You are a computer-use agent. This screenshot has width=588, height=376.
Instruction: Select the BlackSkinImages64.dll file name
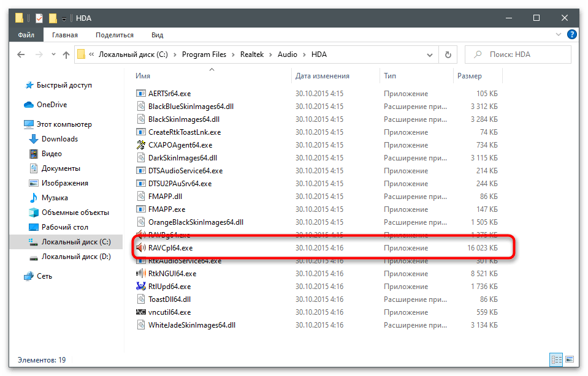(x=184, y=119)
